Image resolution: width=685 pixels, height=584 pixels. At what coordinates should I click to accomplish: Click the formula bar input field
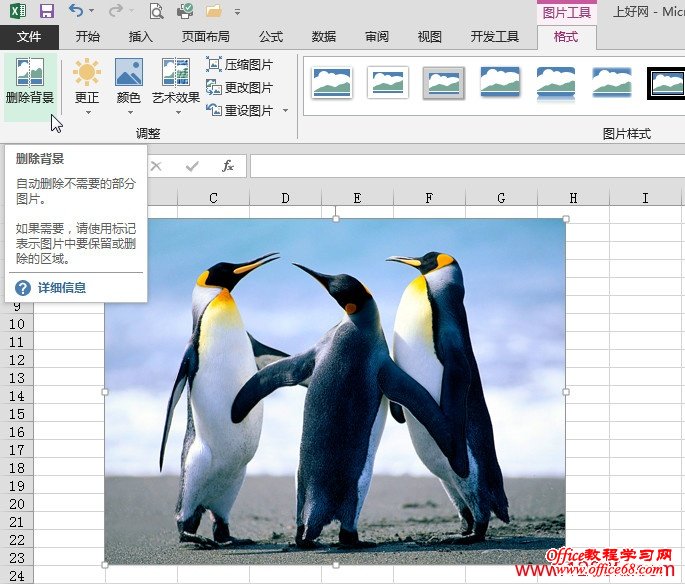coord(460,166)
